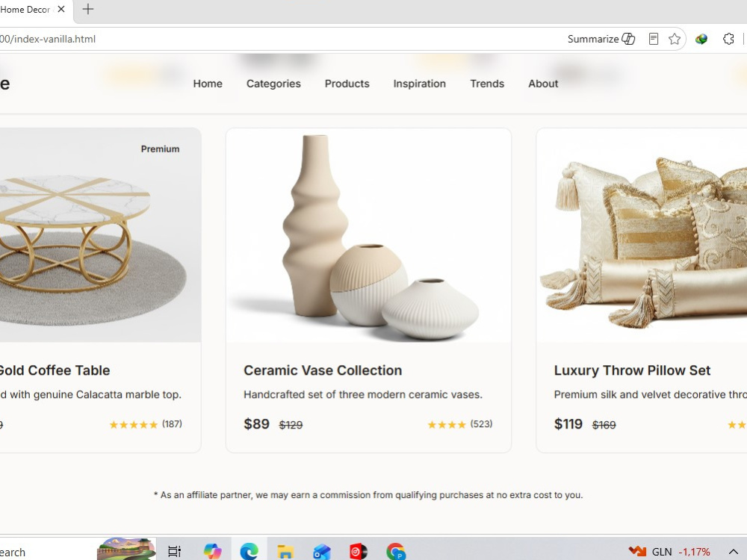Open the Products nav item
Screen dimensions: 747x560
point(347,84)
